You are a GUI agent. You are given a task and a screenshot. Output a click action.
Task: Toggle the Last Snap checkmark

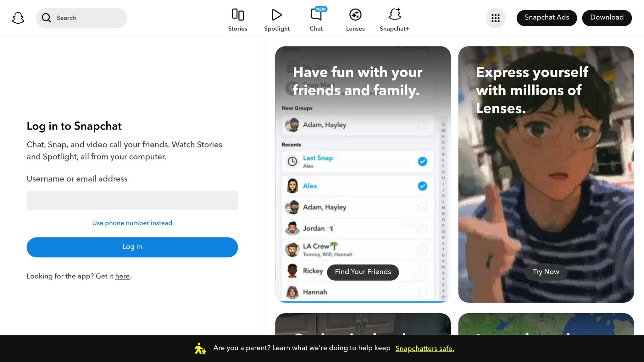point(422,162)
